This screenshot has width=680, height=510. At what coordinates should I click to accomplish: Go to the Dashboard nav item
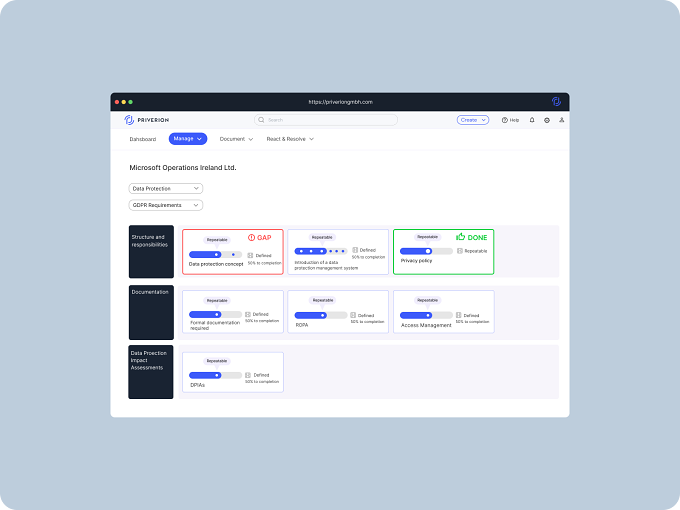(143, 139)
